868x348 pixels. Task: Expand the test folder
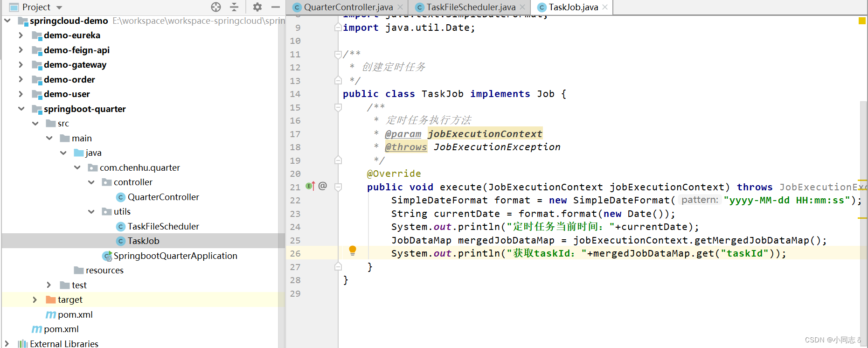pyautogui.click(x=49, y=285)
